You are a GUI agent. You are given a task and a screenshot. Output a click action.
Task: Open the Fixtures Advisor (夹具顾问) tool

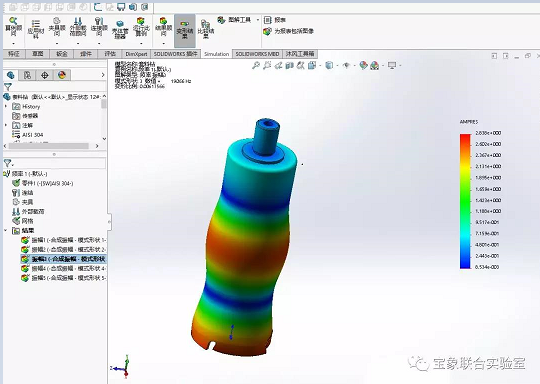coord(57,27)
